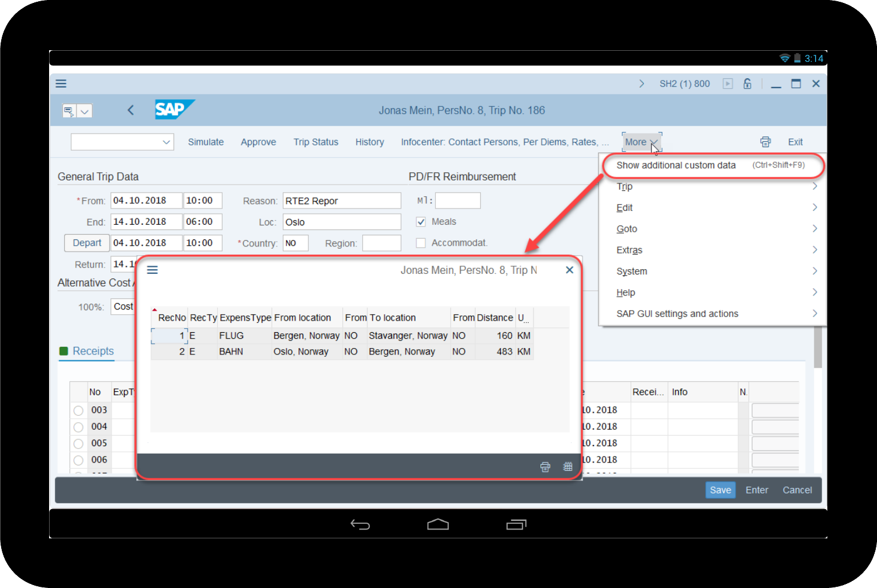
Task: Click the grid layout icon in the popup footer
Action: point(567,467)
